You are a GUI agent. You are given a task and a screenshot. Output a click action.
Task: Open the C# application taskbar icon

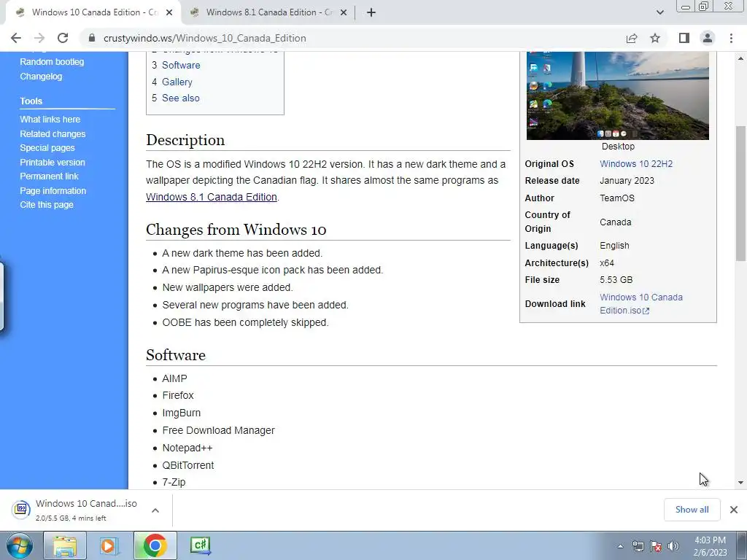tap(200, 545)
